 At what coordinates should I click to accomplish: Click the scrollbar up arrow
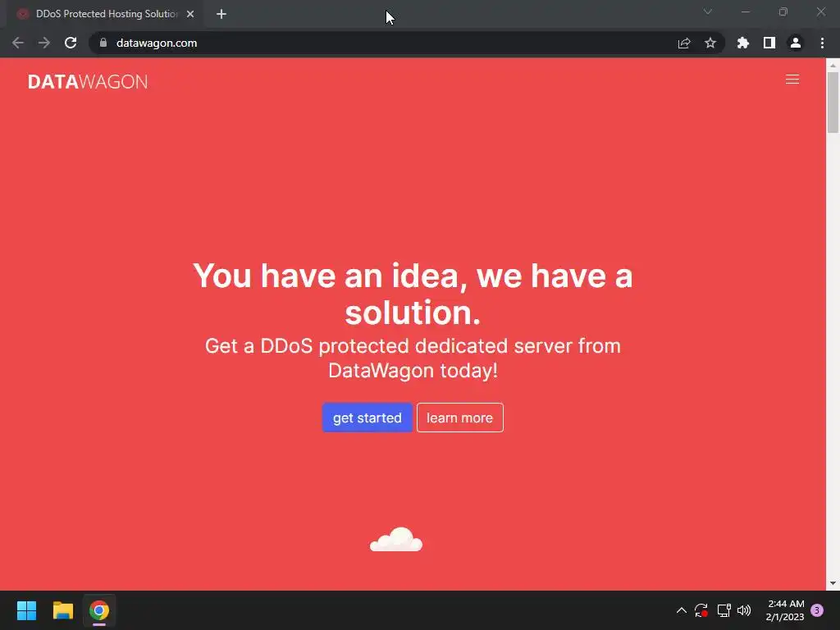tap(833, 66)
